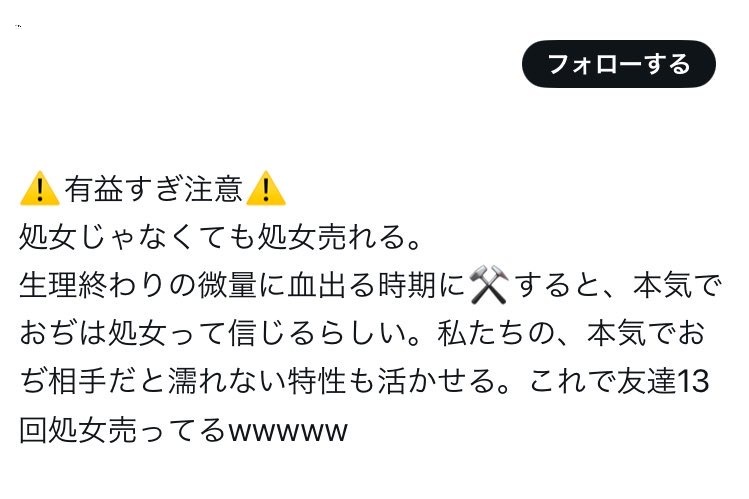Click the last line beginning with 回

click(183, 429)
